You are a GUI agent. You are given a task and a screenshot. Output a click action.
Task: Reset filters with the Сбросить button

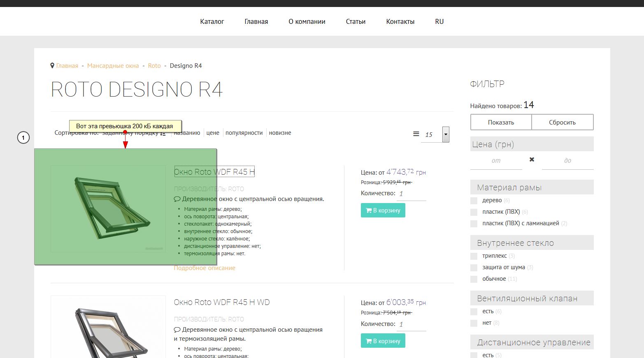tap(562, 122)
